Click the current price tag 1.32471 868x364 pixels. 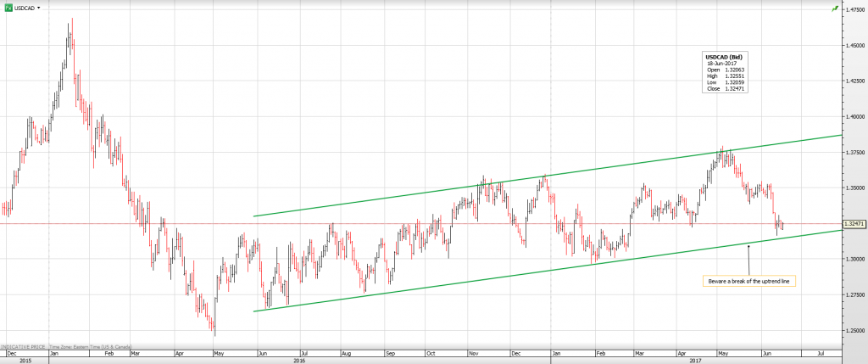(x=854, y=224)
